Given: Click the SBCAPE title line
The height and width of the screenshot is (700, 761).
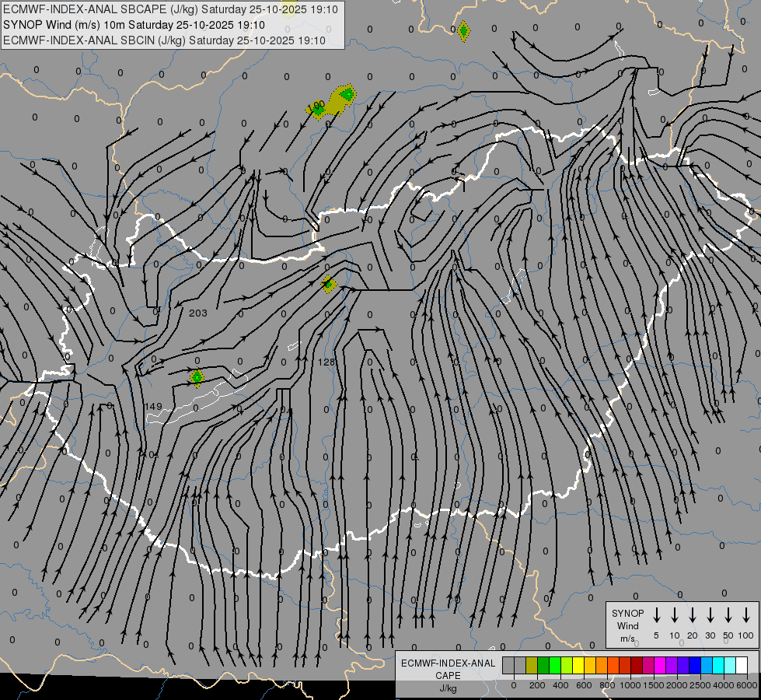Looking at the screenshot, I should [170, 9].
